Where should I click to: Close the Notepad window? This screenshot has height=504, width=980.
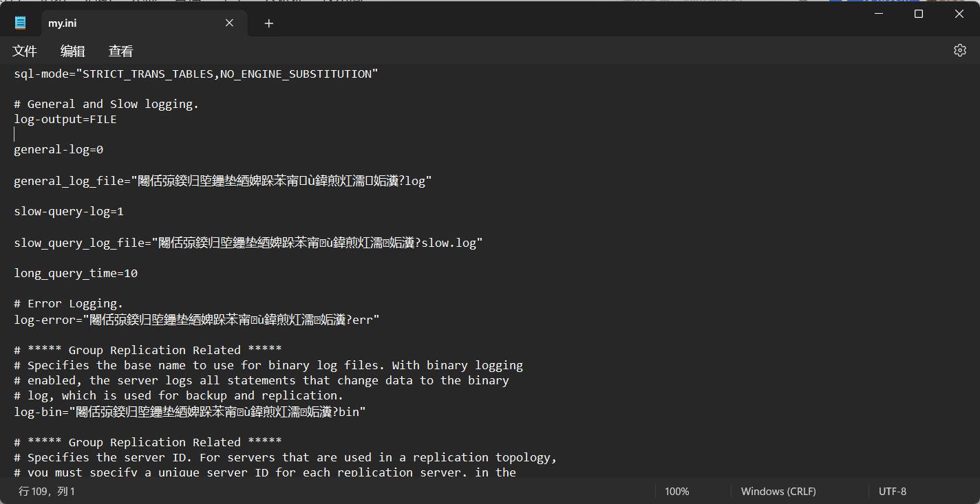[x=959, y=14]
